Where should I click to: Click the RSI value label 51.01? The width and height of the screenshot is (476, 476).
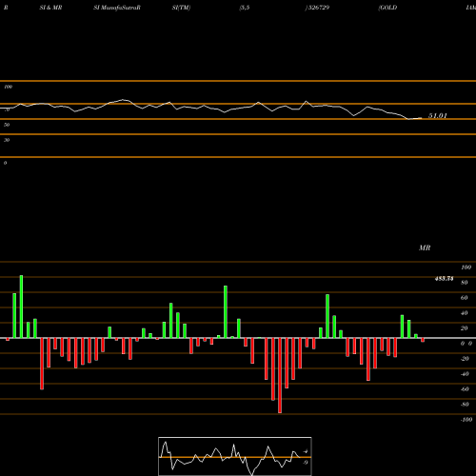coord(438,116)
